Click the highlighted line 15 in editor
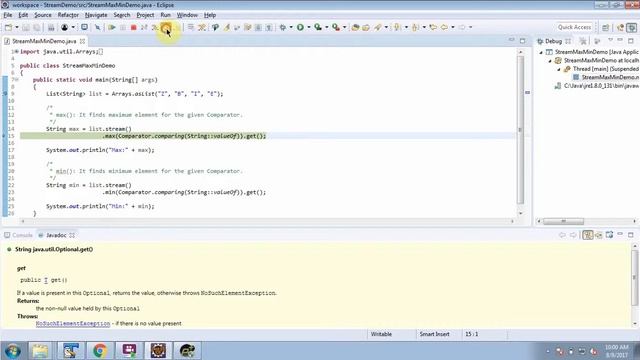This screenshot has width=640, height=360. click(x=267, y=136)
